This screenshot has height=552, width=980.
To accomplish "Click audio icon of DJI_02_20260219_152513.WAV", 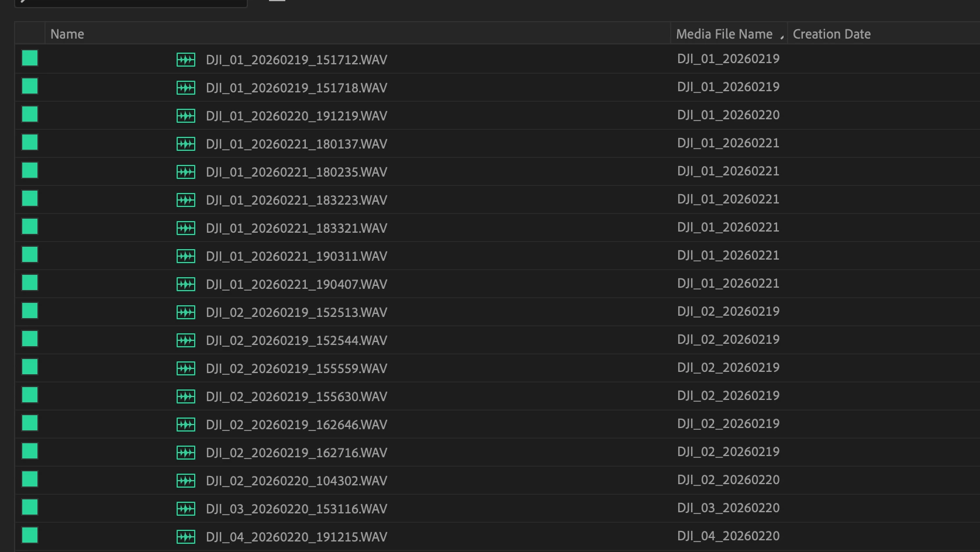I will click(186, 312).
